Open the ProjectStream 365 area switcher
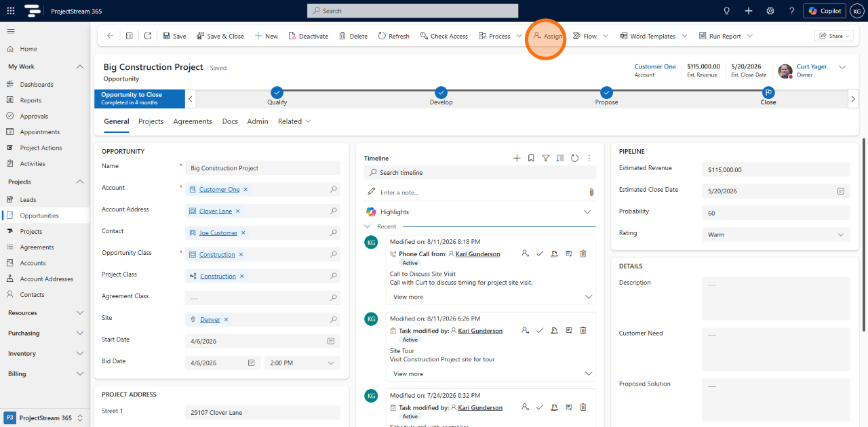 [x=45, y=418]
